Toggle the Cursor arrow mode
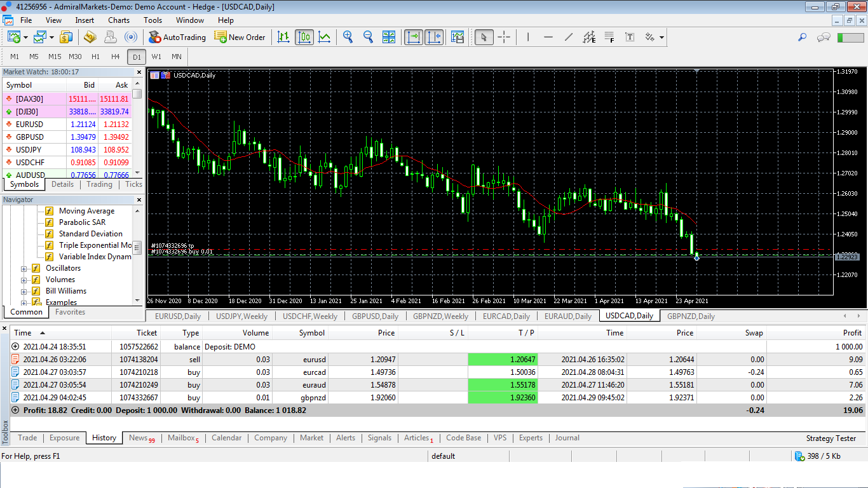 click(484, 37)
